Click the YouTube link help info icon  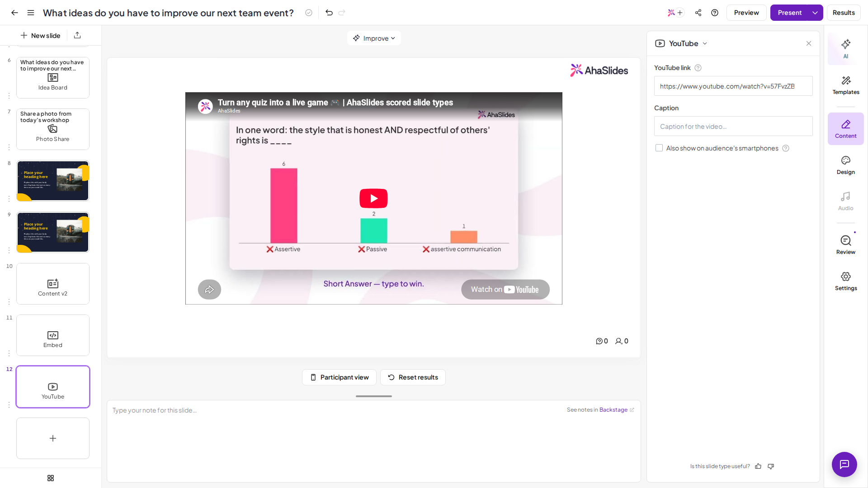[698, 68]
